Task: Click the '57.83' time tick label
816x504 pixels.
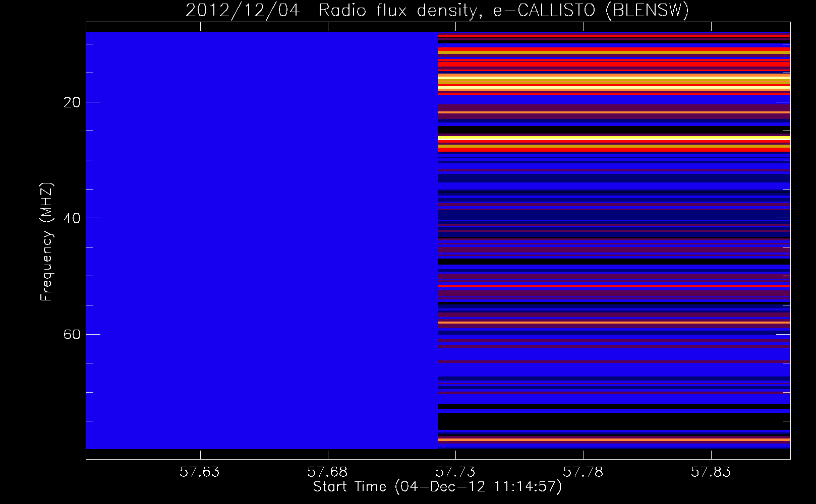Action: pyautogui.click(x=711, y=472)
